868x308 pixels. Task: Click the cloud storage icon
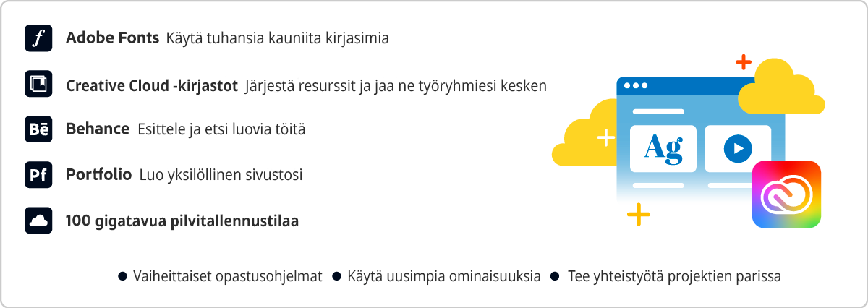(38, 221)
